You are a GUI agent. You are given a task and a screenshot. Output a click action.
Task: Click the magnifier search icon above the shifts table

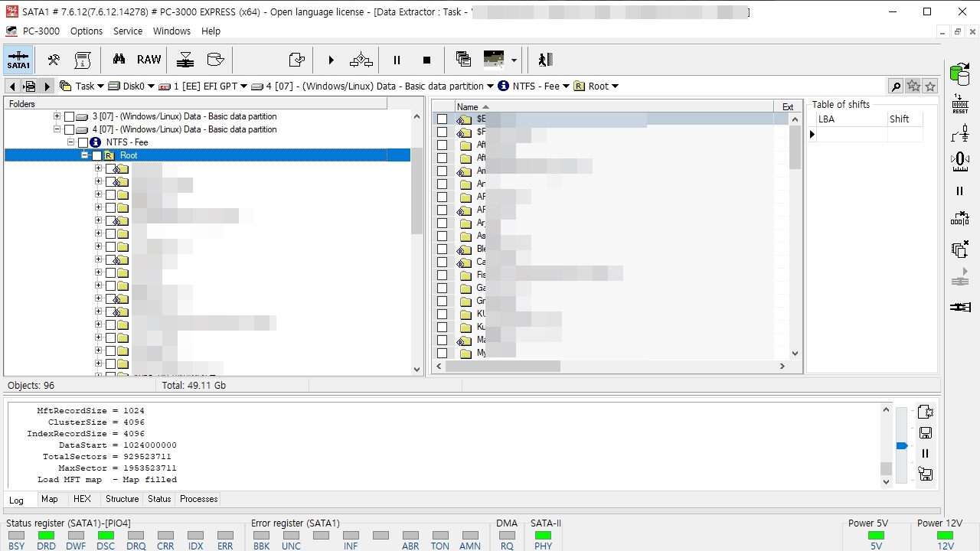(x=895, y=86)
